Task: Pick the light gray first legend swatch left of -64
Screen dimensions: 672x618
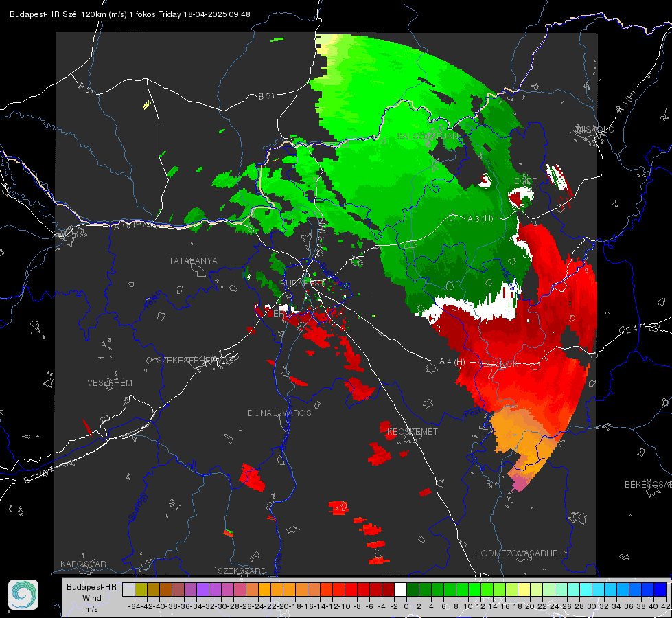Action: pyautogui.click(x=128, y=590)
